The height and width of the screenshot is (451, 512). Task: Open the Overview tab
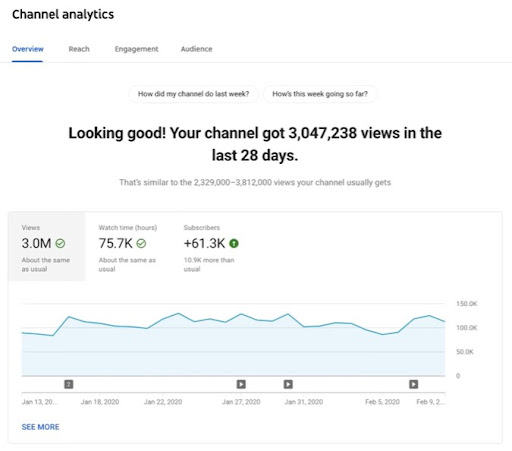tap(28, 49)
